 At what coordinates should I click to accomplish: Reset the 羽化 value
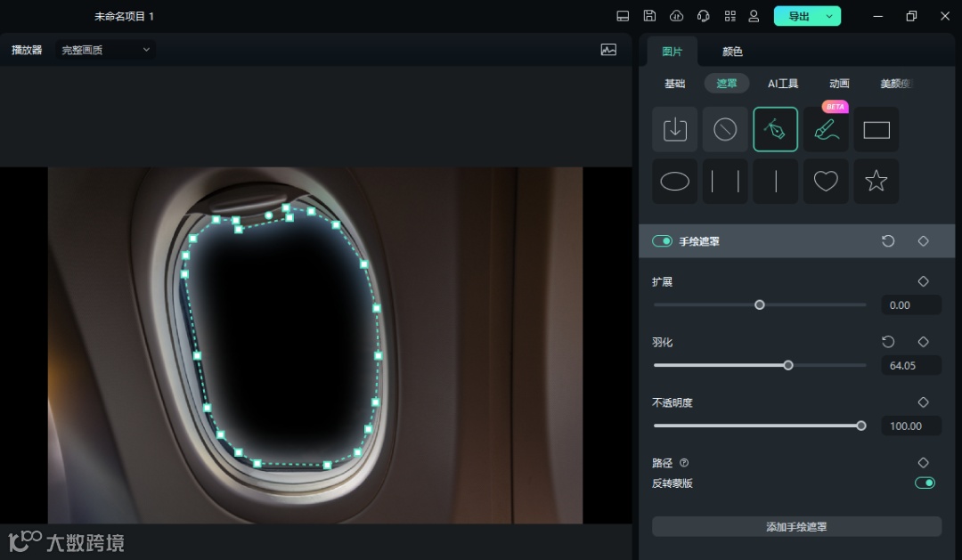coord(888,342)
